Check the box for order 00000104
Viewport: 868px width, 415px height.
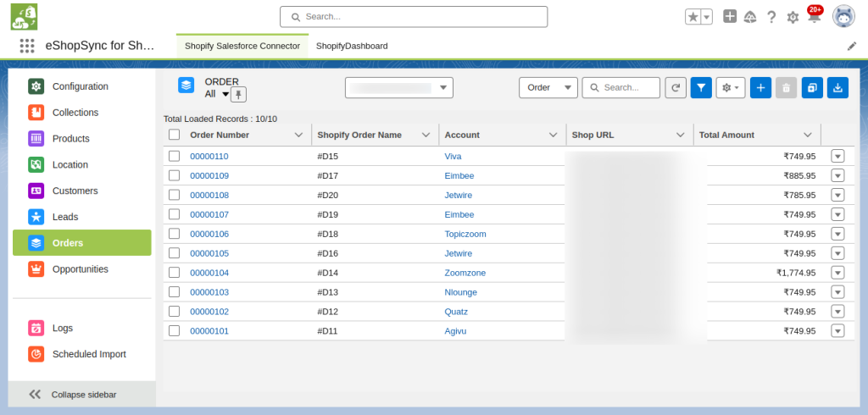click(x=175, y=272)
